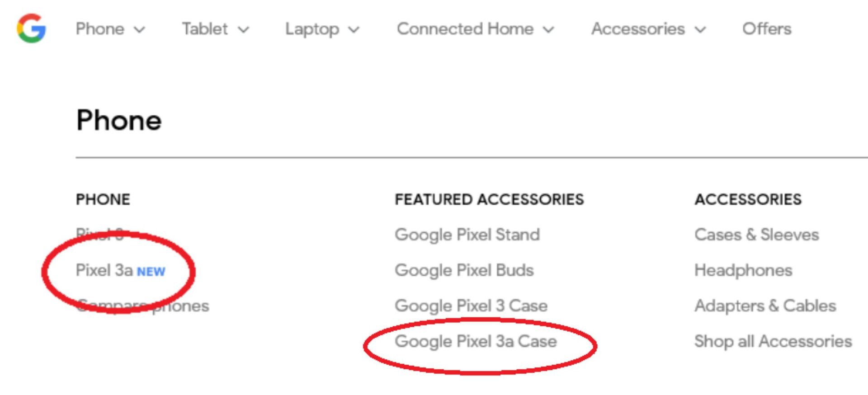This screenshot has width=868, height=395.
Task: Open the Pixel 3a link
Action: tap(104, 270)
